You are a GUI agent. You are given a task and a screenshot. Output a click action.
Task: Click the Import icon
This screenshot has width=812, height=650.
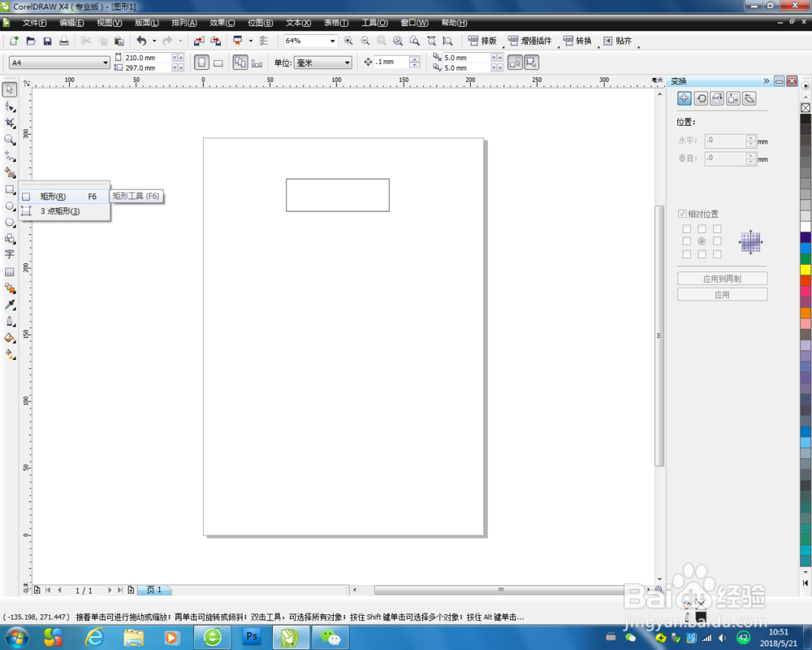point(199,41)
